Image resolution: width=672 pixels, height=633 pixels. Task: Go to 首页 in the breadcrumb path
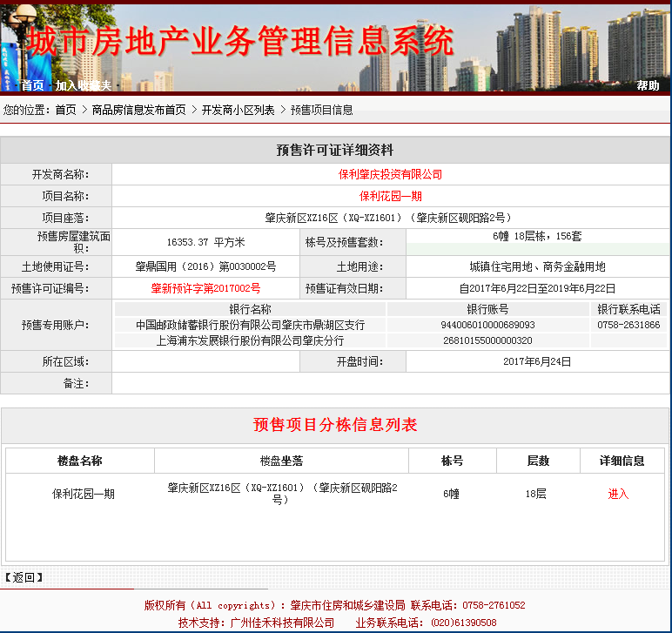[65, 110]
